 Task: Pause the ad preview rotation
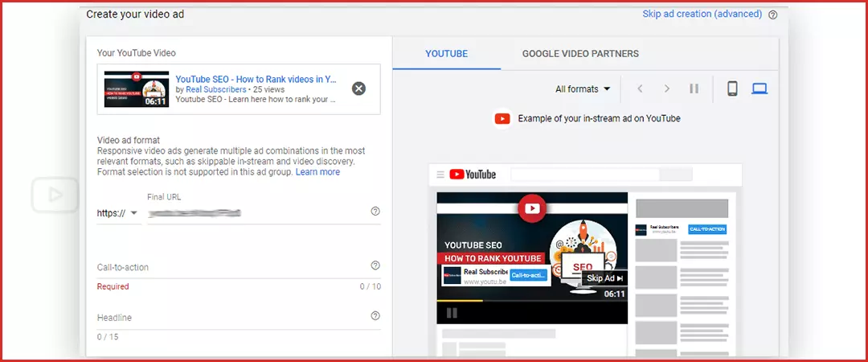694,88
